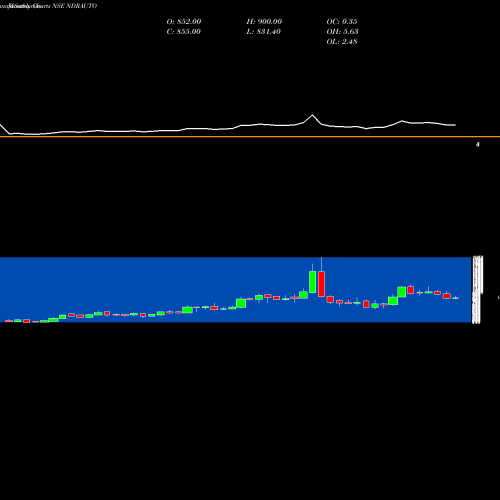Viewport: 500px width, 500px height.
Task: Click the 'OH: 5.63' value
Action: 342,32
